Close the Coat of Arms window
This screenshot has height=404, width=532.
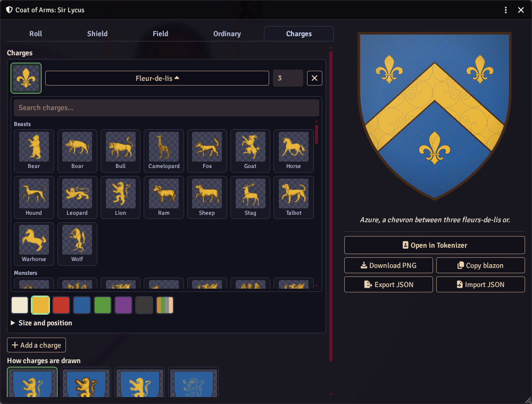521,10
